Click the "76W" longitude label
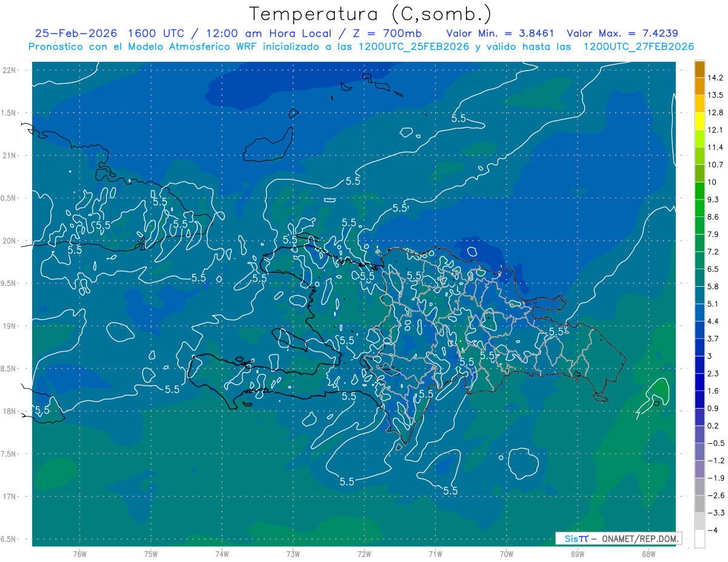728x562 pixels. [79, 554]
